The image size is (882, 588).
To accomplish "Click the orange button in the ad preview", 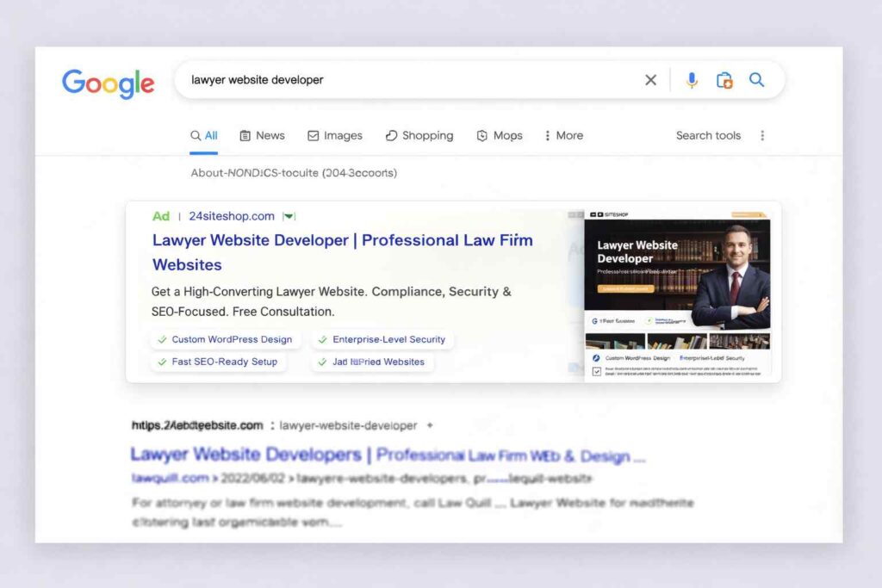I will tap(626, 289).
